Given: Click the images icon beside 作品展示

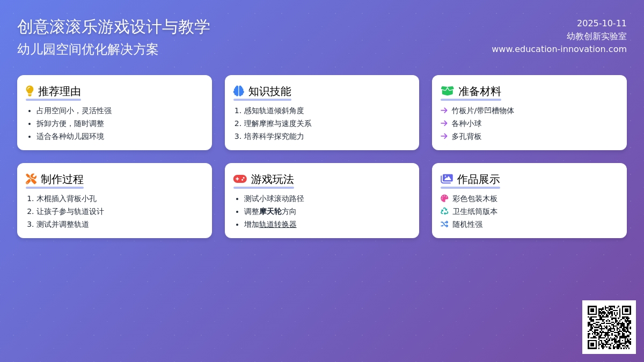Looking at the screenshot, I should point(447,179).
